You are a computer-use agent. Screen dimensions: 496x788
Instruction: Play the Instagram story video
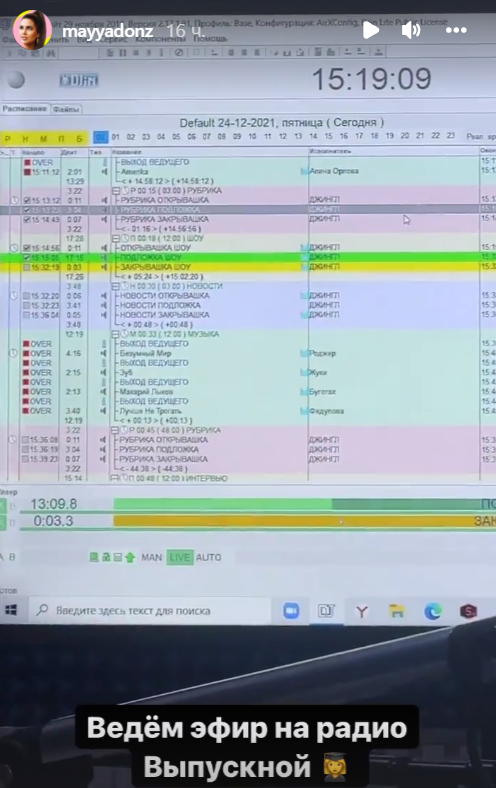tap(371, 30)
